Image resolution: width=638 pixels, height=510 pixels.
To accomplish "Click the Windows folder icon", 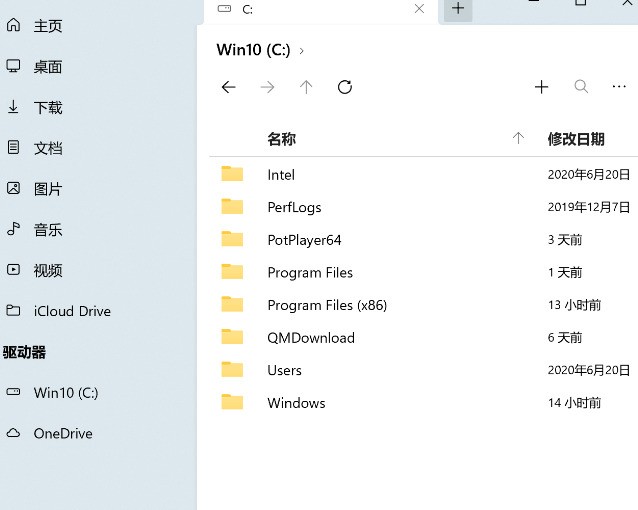I will (232, 402).
